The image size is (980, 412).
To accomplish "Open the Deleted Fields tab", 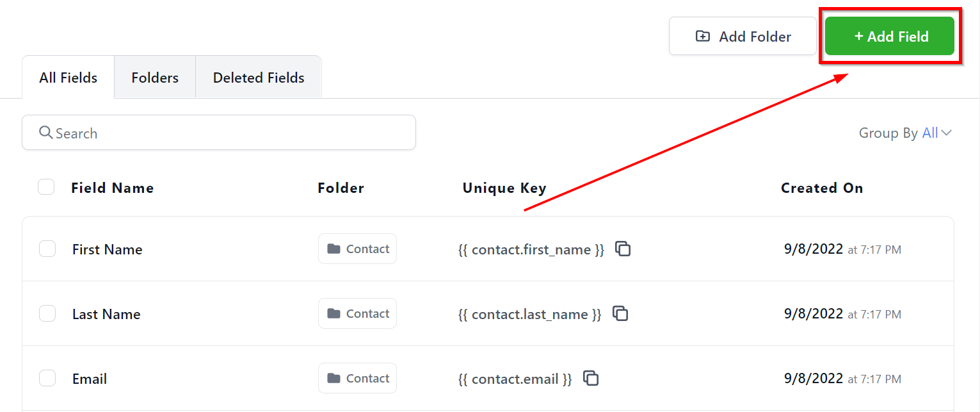I will point(259,78).
